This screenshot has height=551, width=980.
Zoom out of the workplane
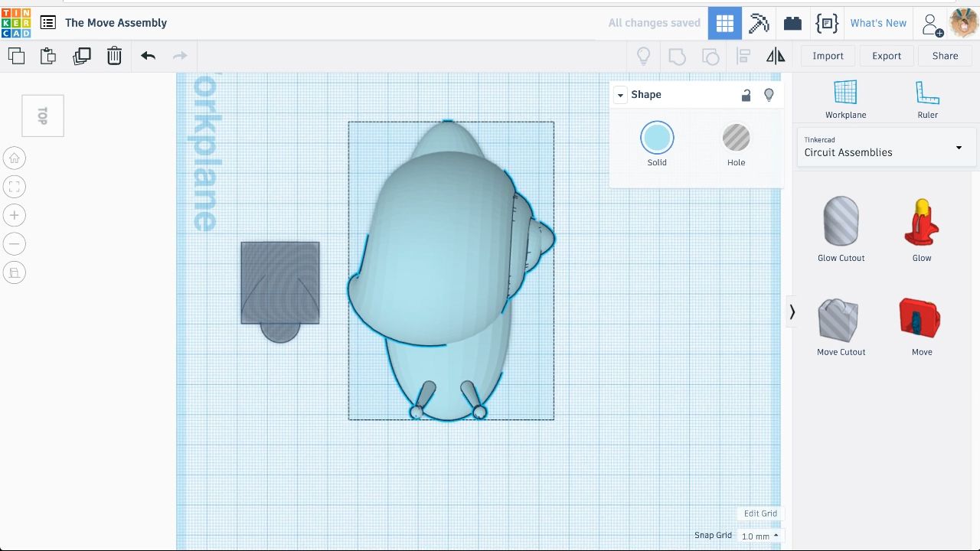[15, 244]
